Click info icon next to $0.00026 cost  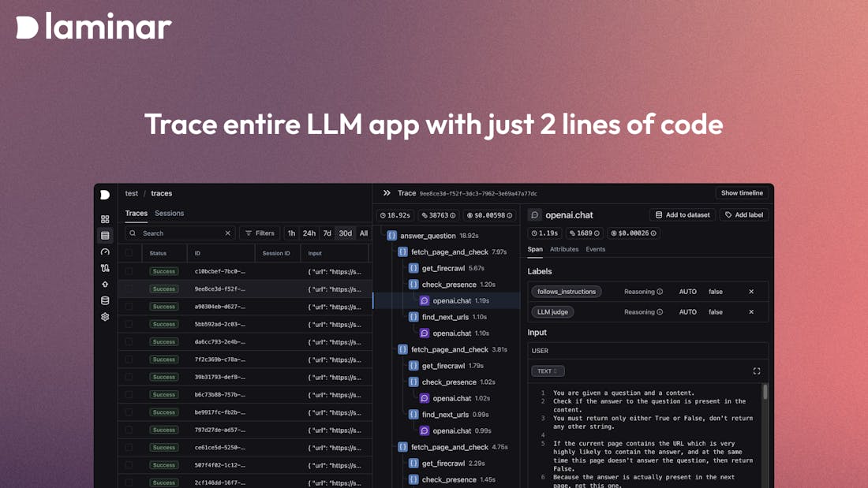click(653, 233)
